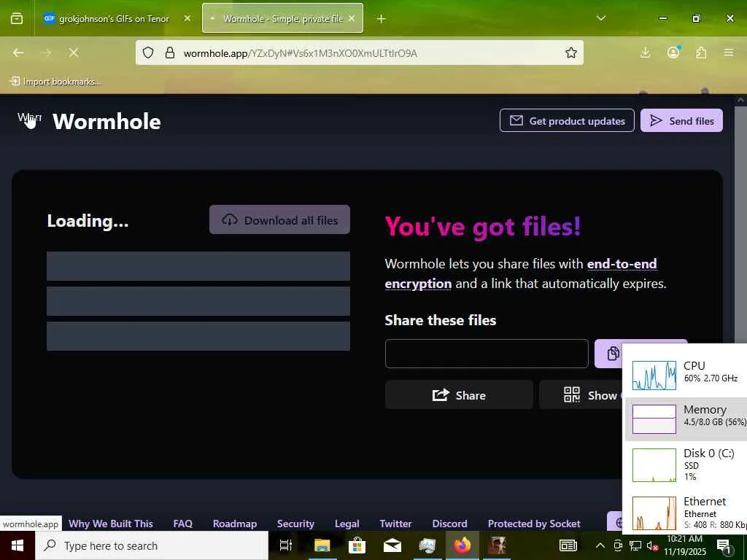The width and height of the screenshot is (747, 560).
Task: Open the Firefox hamburger menu
Action: coord(729,52)
